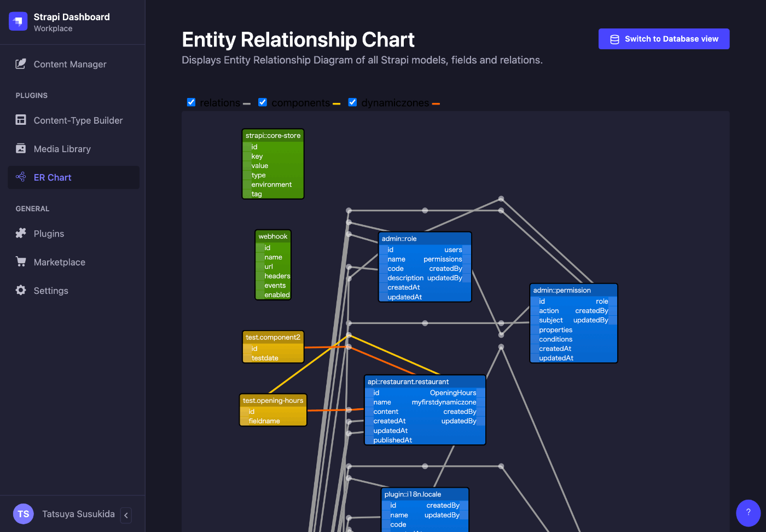Select Settings menu item
Viewport: 766px width, 532px height.
73,291
